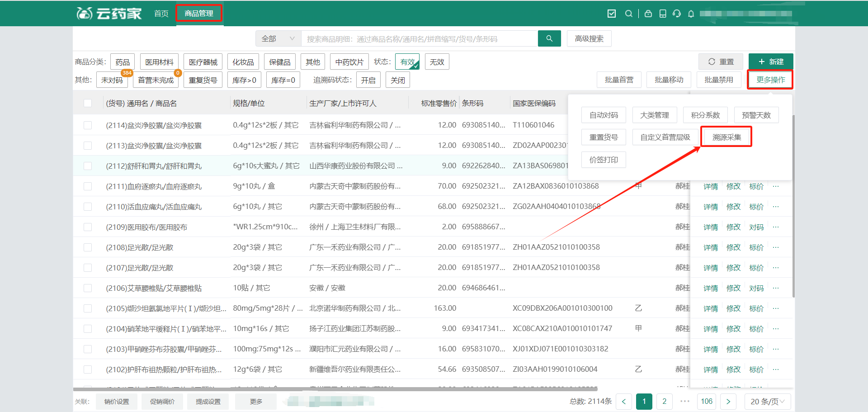Toggle the select-all checkbox in table header
This screenshot has width=868, height=412.
(x=88, y=103)
